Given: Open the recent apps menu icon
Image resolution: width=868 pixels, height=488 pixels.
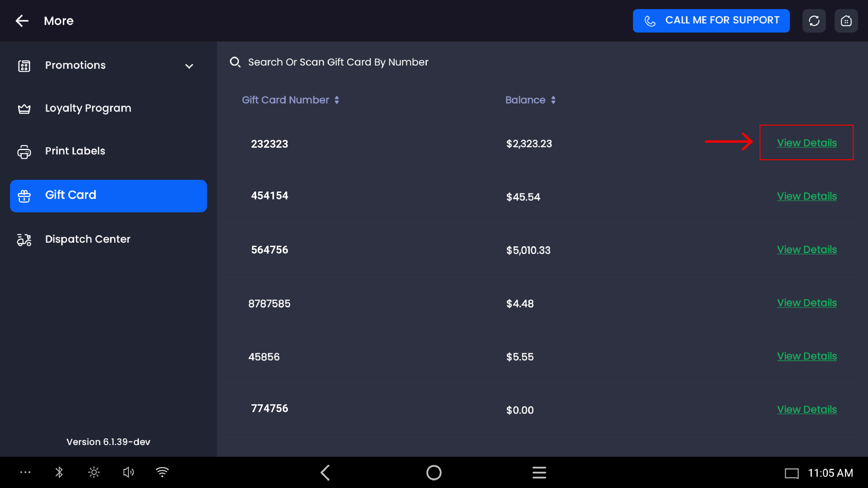Looking at the screenshot, I should (x=539, y=473).
